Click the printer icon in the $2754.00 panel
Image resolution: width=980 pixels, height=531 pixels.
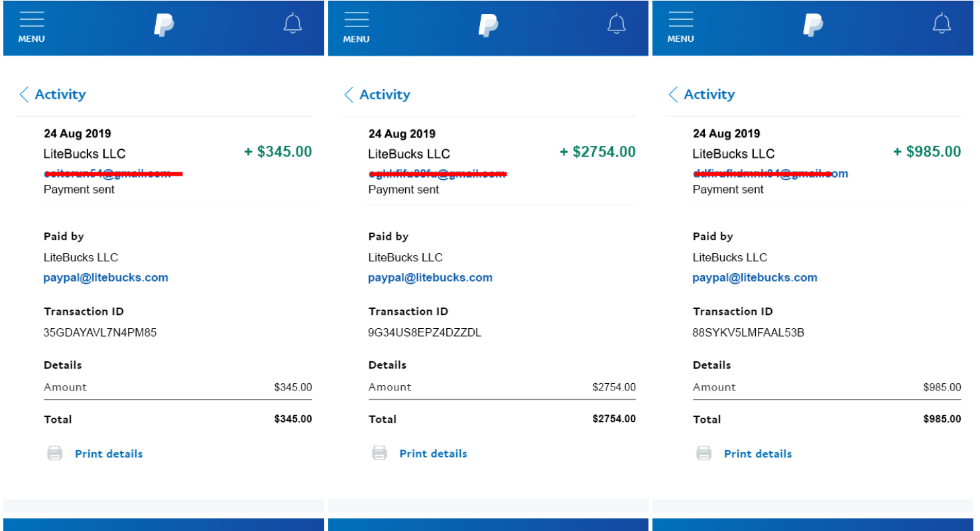click(379, 453)
